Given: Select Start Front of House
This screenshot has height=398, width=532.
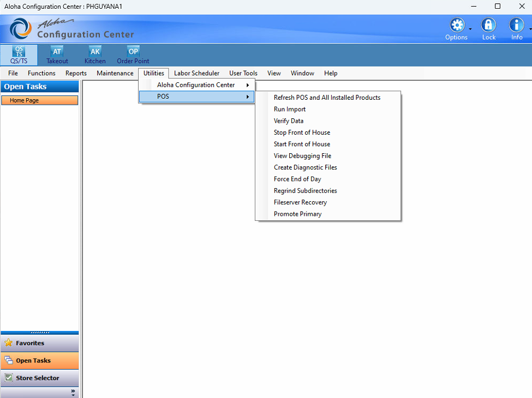Looking at the screenshot, I should [x=328, y=144].
